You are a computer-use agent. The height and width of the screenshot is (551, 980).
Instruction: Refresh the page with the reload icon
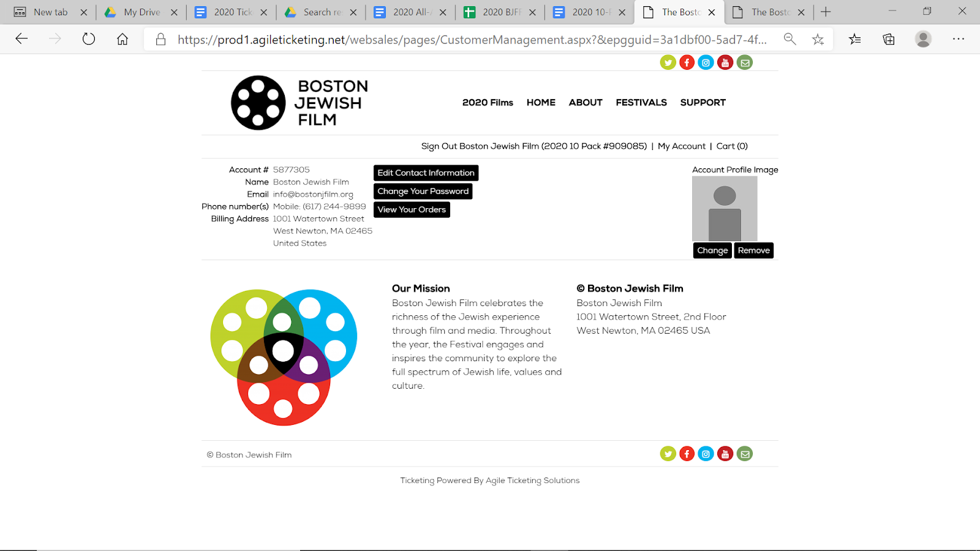(x=89, y=39)
